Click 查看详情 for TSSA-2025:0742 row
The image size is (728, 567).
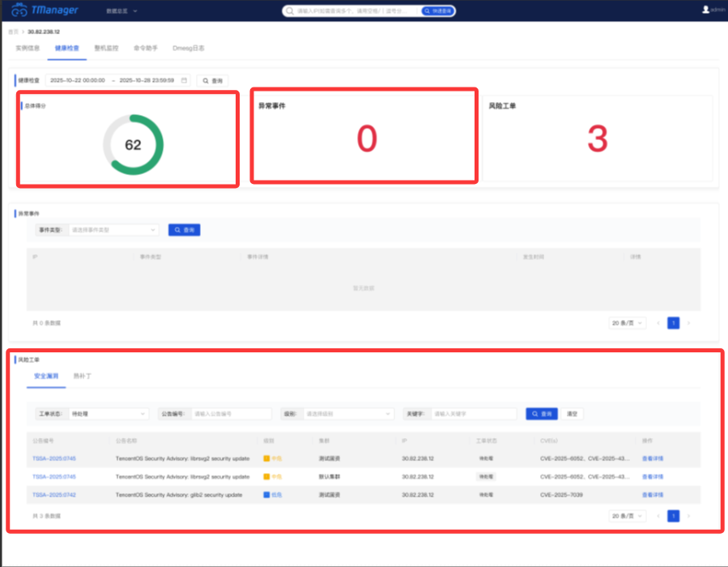pyautogui.click(x=652, y=494)
